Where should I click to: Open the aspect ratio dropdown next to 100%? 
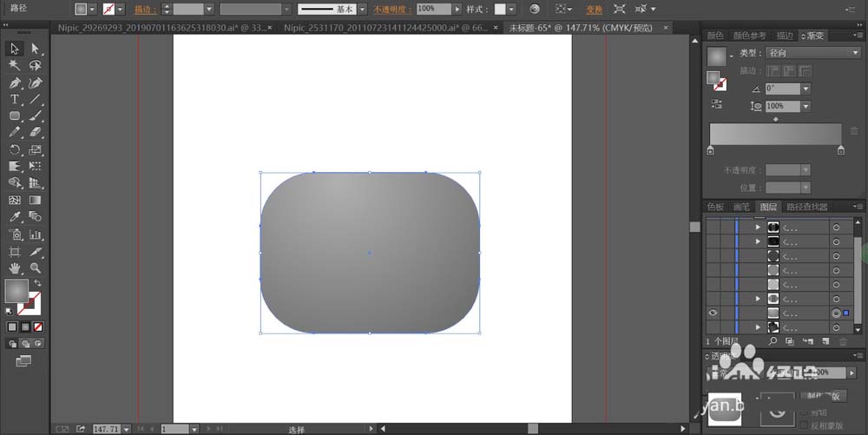coord(806,106)
